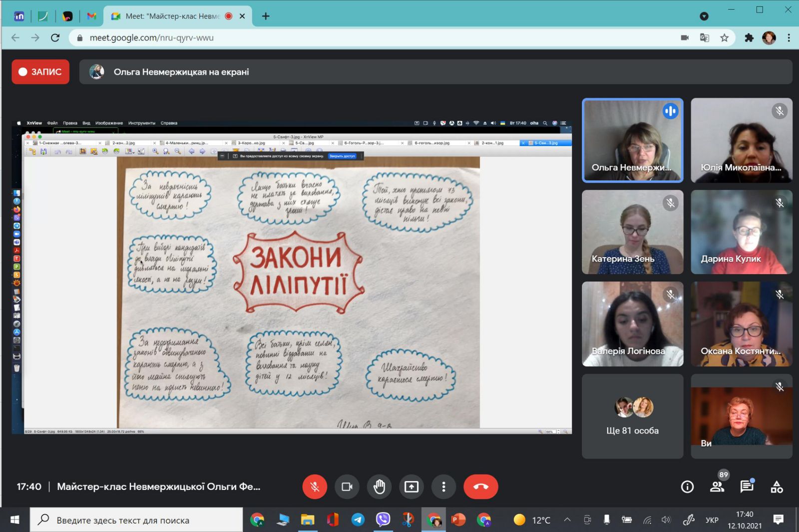
Task: Toggle the camera on or off
Action: [347, 487]
